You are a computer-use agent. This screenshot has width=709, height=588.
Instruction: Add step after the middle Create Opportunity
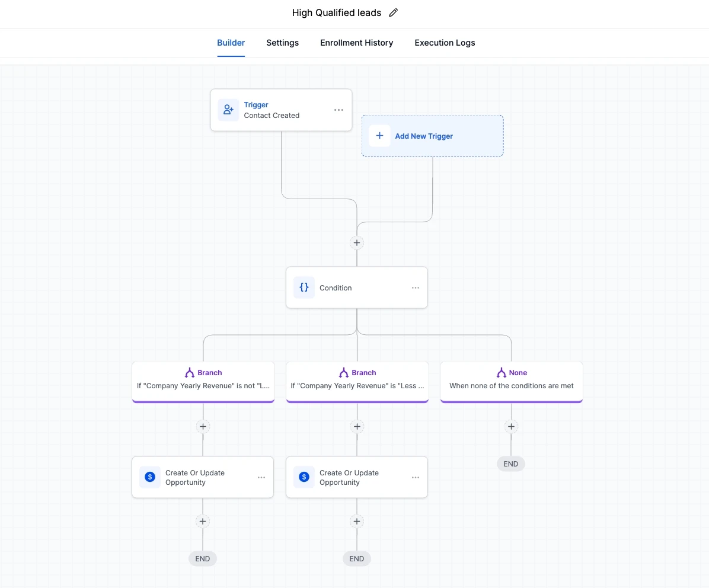(x=357, y=521)
